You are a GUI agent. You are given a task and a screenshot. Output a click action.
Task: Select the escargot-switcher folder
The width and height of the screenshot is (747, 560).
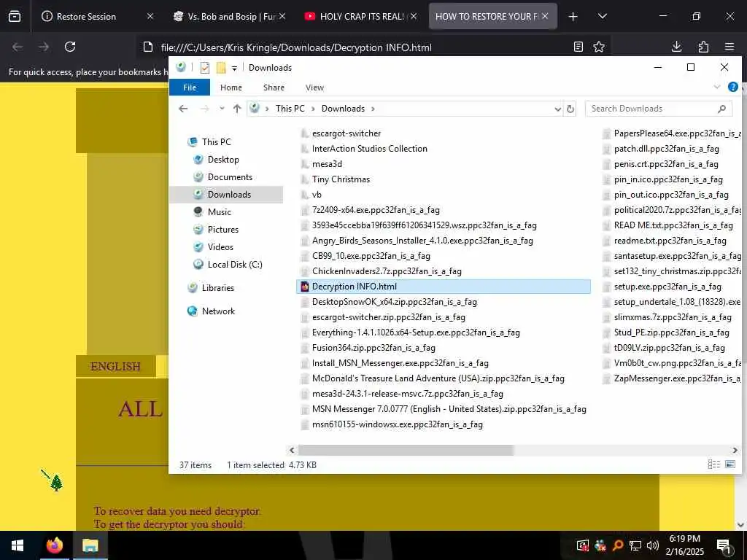(x=347, y=134)
